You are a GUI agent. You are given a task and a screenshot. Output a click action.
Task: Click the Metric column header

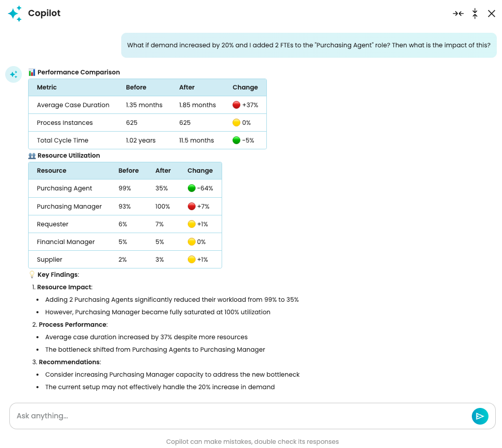(47, 87)
